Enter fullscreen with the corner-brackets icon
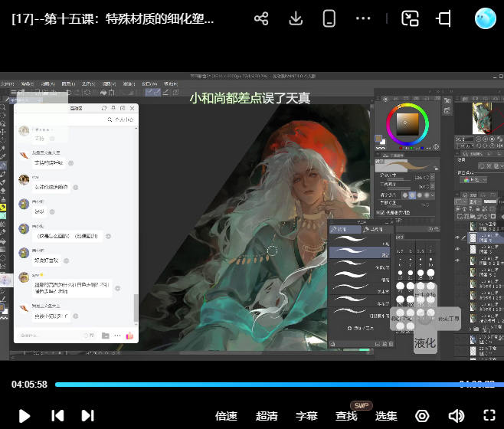 coord(489,415)
